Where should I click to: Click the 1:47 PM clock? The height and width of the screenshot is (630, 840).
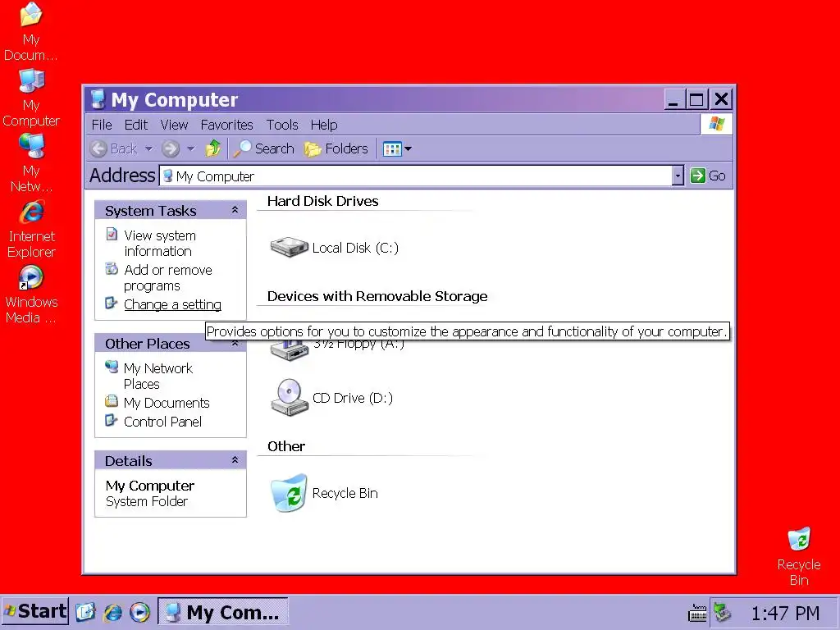coord(785,612)
